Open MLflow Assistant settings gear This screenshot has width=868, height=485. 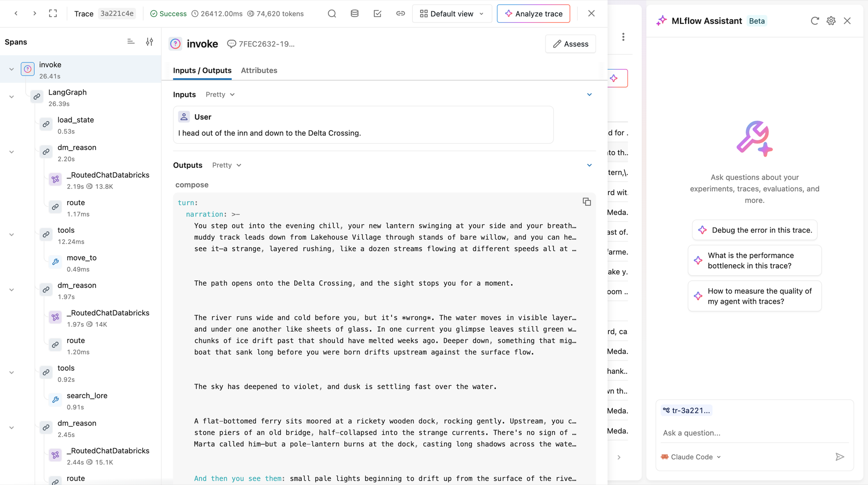click(831, 21)
